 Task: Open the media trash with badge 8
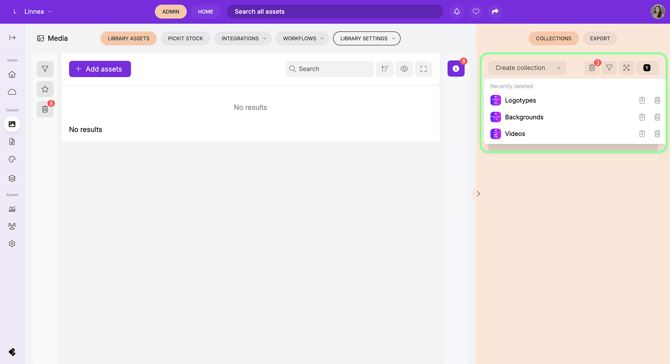tap(45, 109)
